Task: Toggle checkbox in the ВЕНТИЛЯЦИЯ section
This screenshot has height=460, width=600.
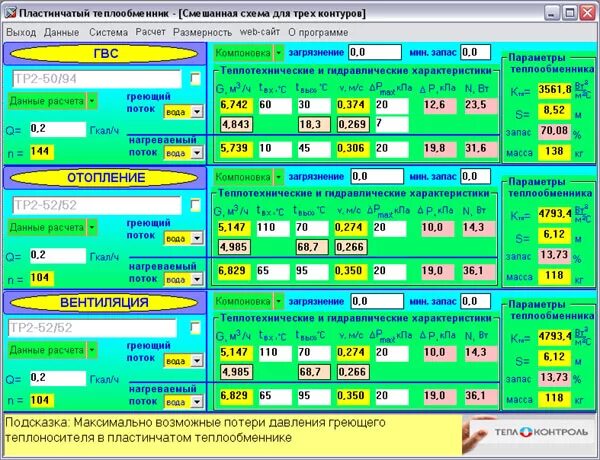Action: [195, 328]
